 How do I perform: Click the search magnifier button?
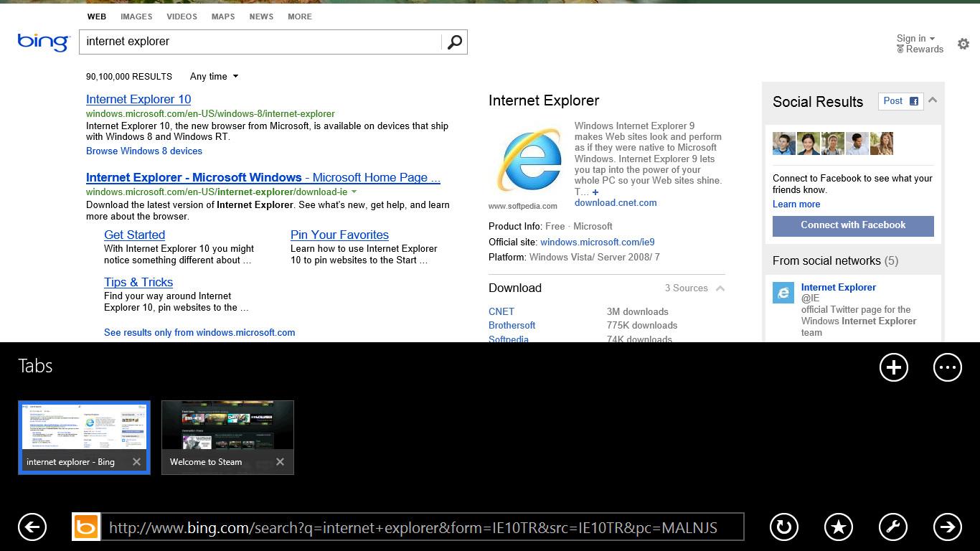(x=454, y=42)
